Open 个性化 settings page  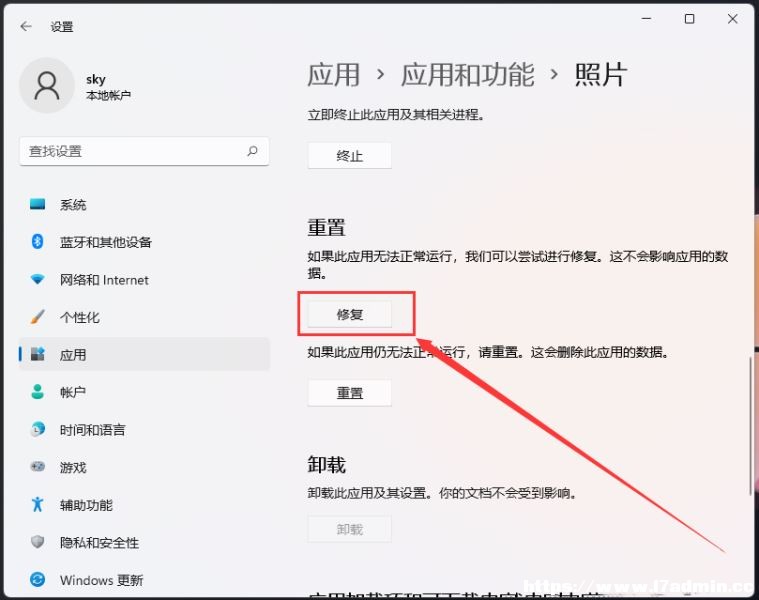[x=144, y=317]
